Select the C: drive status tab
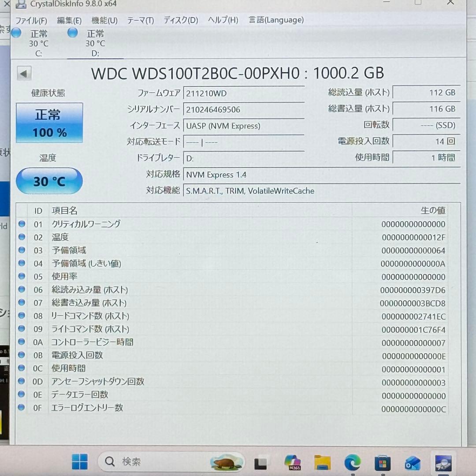The image size is (476, 476). pos(38,43)
